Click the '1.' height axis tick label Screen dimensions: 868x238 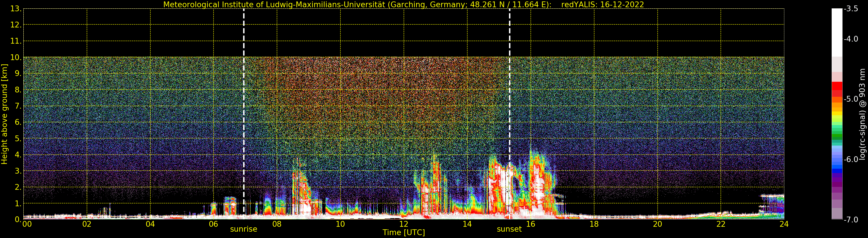pos(18,204)
